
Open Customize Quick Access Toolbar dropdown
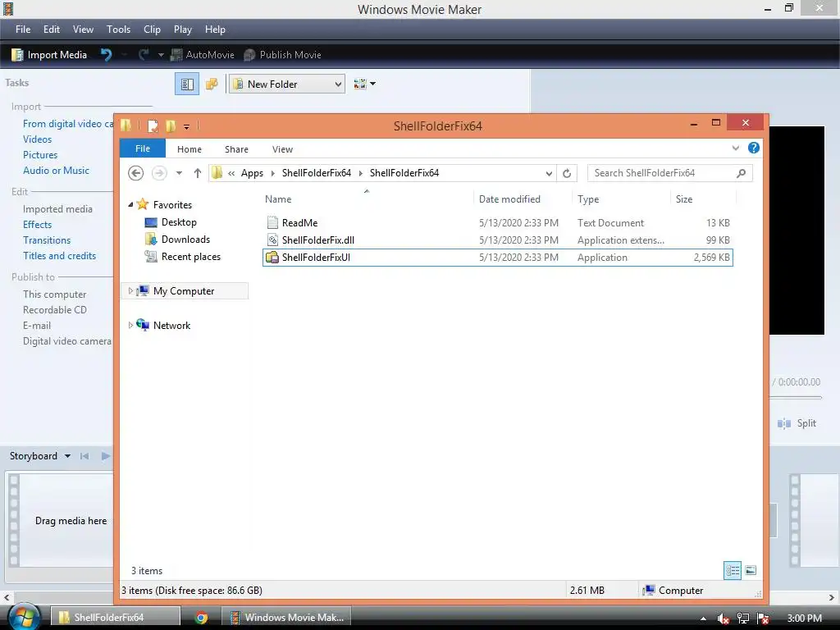click(x=186, y=126)
